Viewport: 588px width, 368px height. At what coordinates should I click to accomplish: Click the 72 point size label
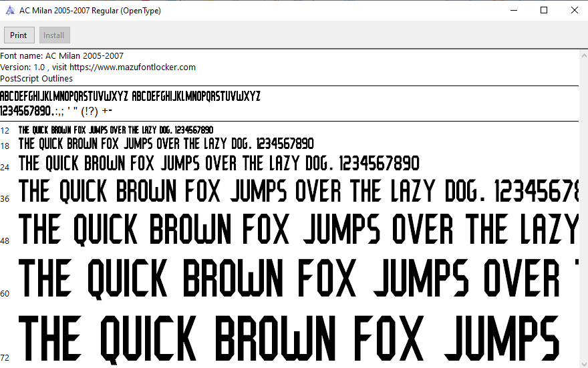5,358
